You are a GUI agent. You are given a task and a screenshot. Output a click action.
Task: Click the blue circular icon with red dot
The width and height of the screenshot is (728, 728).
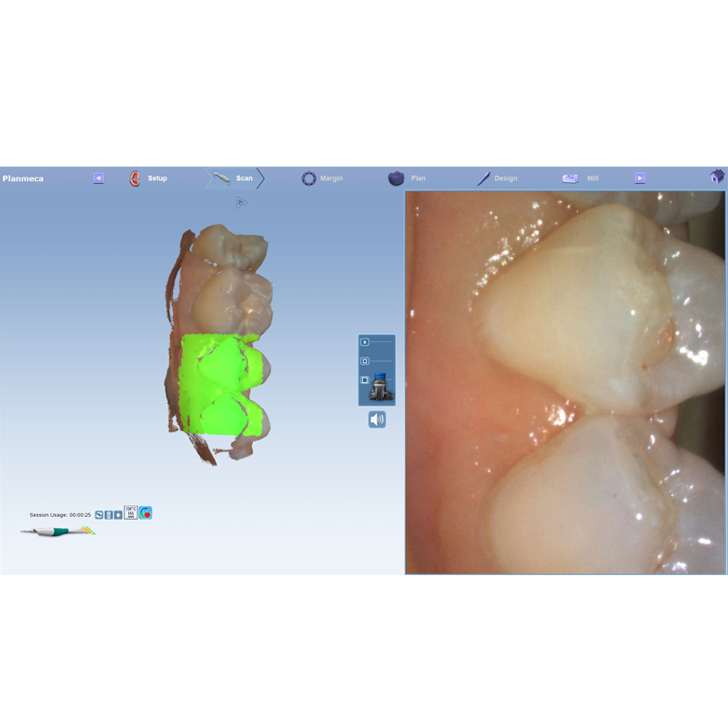(x=146, y=513)
